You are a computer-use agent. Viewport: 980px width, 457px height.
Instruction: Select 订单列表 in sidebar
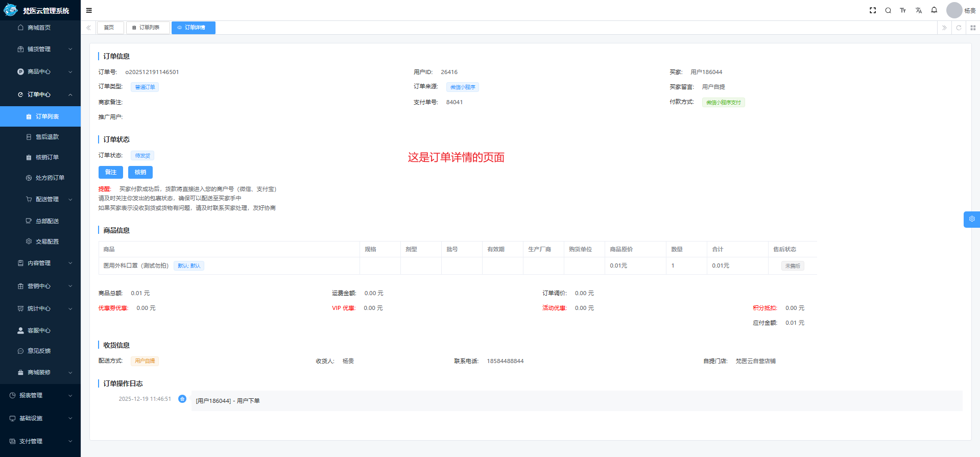pyautogui.click(x=40, y=116)
